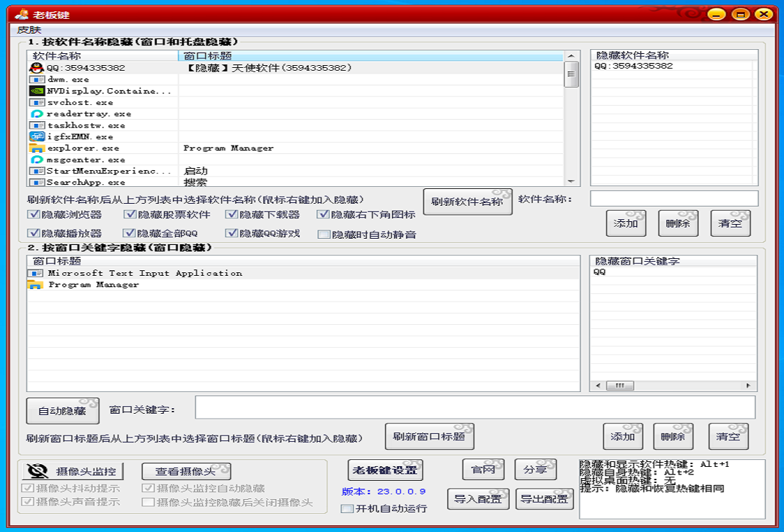Click the igfxEMN.exe icon

click(36, 136)
